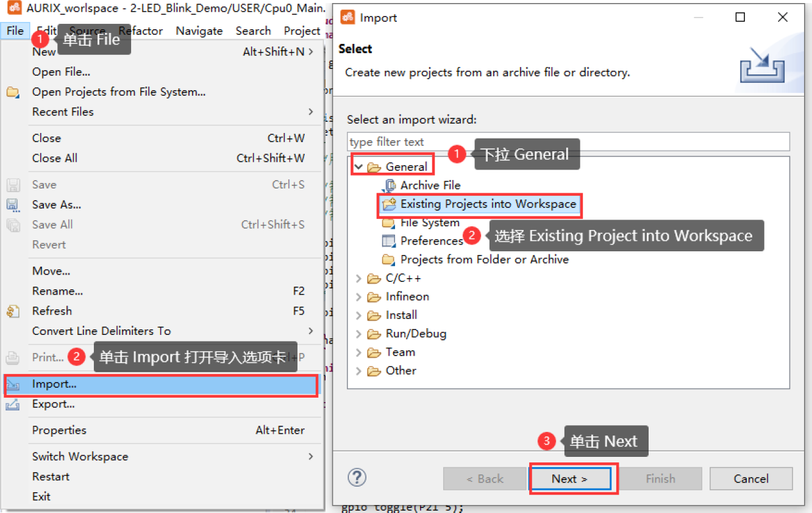Select Projects from Folder or Archive item
This screenshot has width=812, height=513.
[x=485, y=260]
